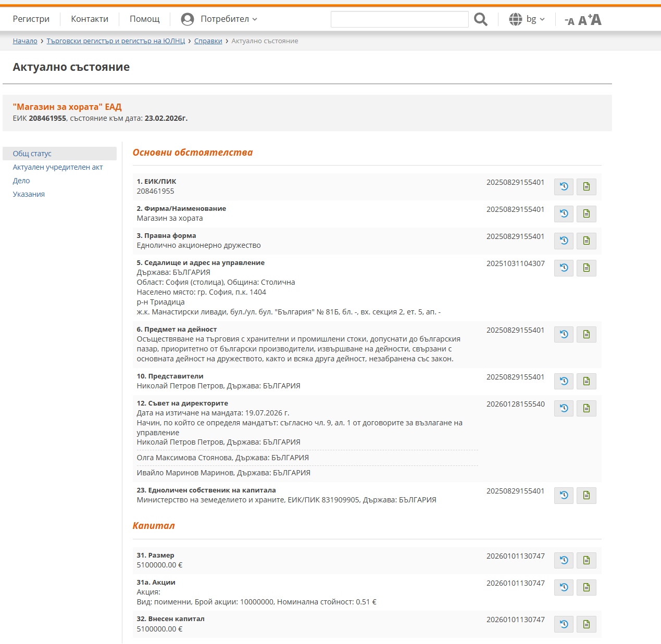Click the search magnifier icon
The height and width of the screenshot is (644, 661).
481,19
